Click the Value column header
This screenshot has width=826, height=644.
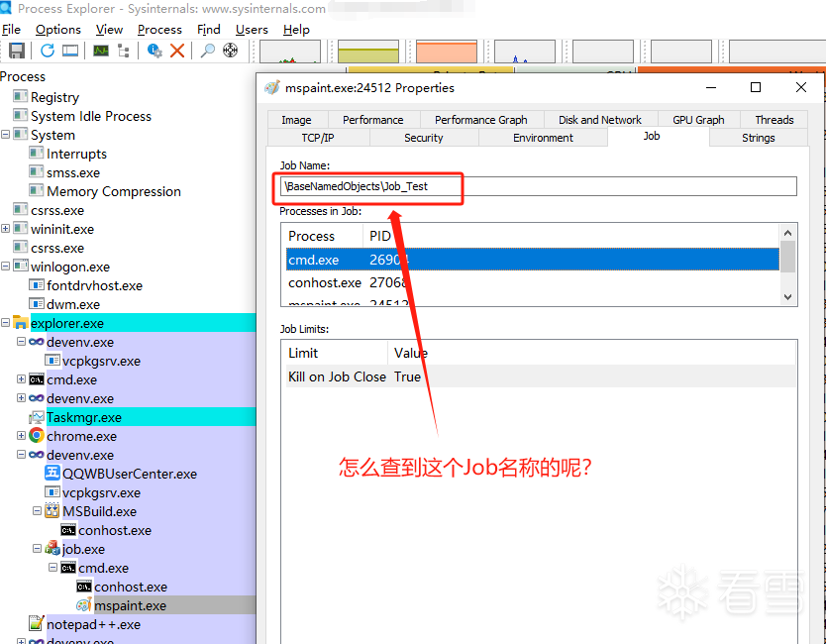[411, 353]
